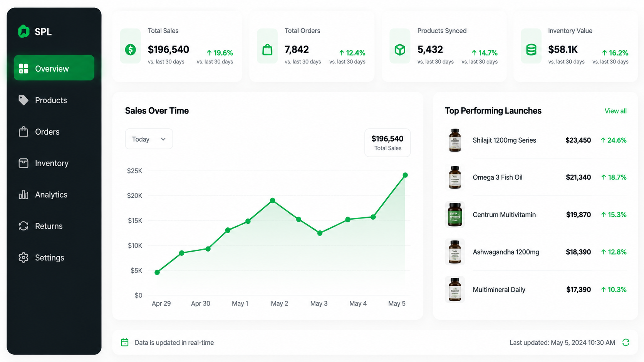Click the Products Synced cube icon
This screenshot has height=362, width=644.
click(x=400, y=50)
